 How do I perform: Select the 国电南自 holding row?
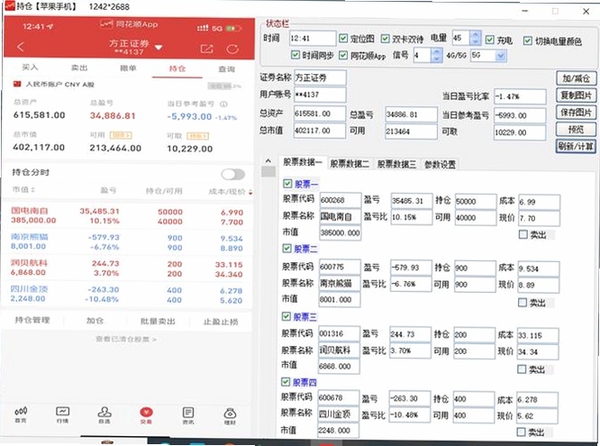click(x=127, y=216)
